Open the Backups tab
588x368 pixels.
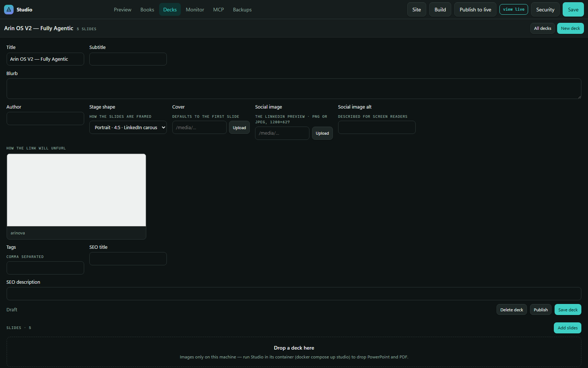[242, 10]
